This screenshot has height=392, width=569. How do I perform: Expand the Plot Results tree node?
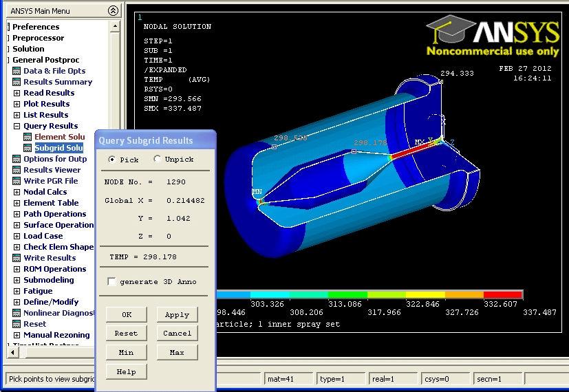tap(17, 104)
